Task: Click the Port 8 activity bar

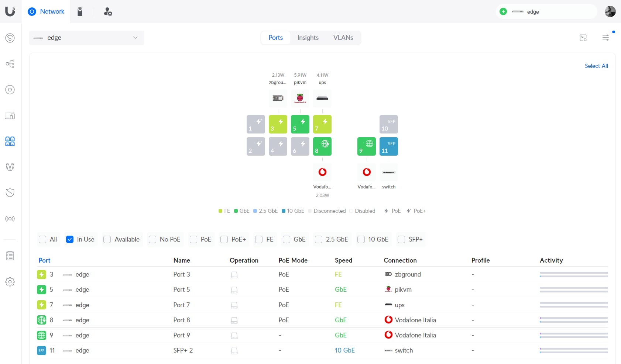Action: pyautogui.click(x=574, y=320)
